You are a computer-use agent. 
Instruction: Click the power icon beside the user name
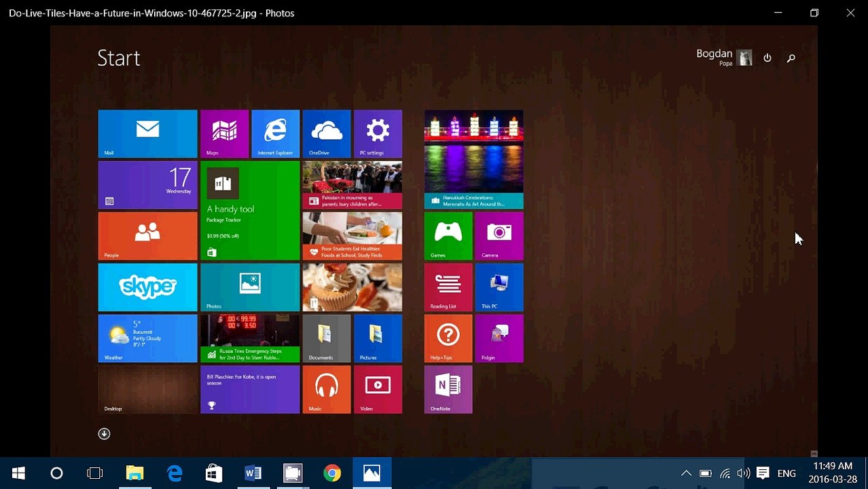767,58
